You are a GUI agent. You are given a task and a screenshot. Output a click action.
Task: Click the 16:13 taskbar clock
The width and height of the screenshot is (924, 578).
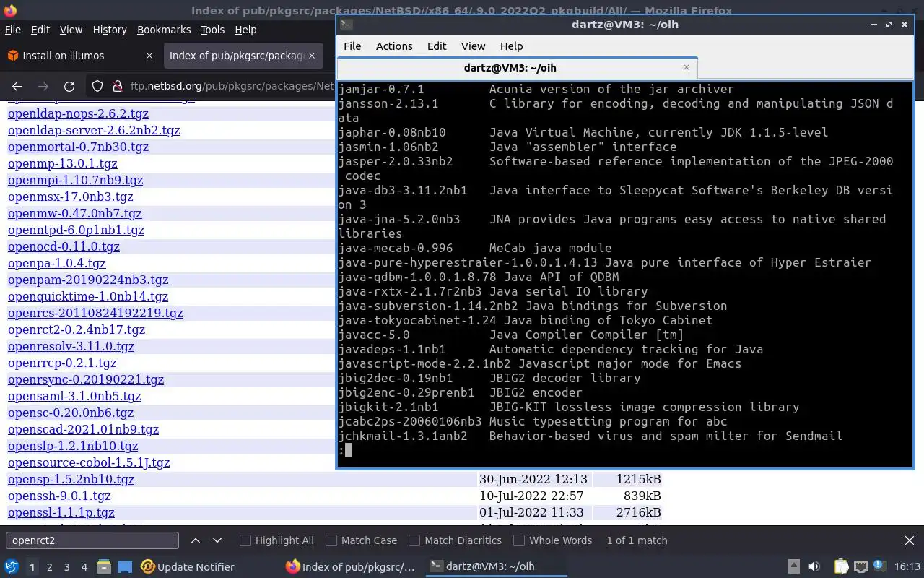(907, 566)
